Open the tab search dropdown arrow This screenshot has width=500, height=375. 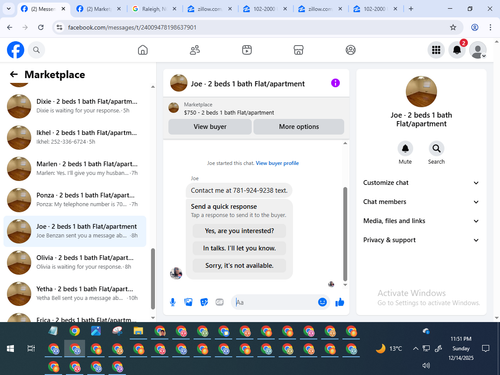pyautogui.click(x=9, y=9)
